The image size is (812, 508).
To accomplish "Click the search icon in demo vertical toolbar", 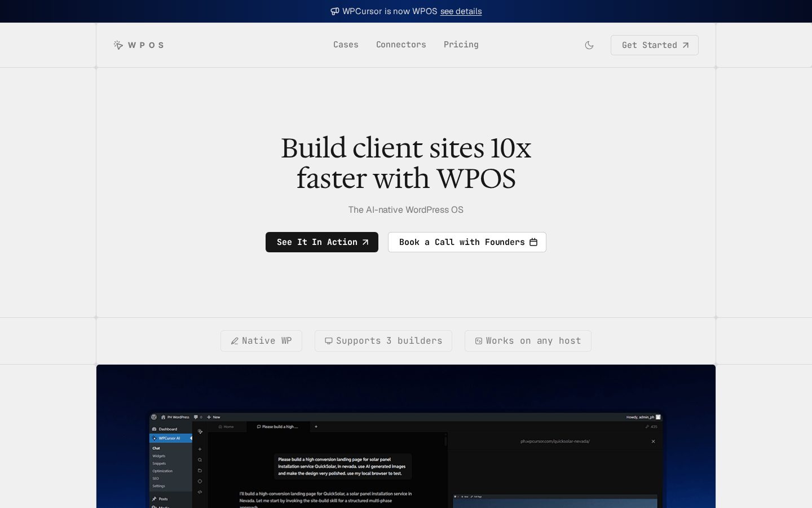I will coord(200,460).
